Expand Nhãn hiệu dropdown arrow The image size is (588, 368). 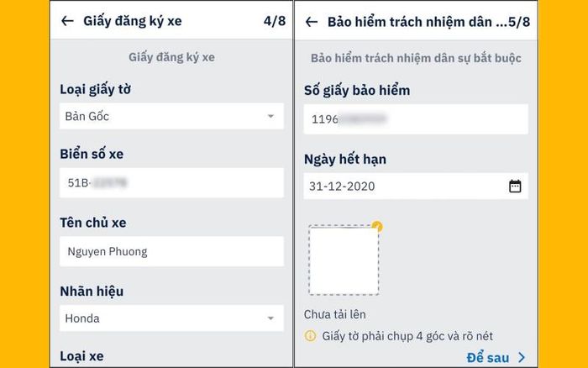coord(270,318)
